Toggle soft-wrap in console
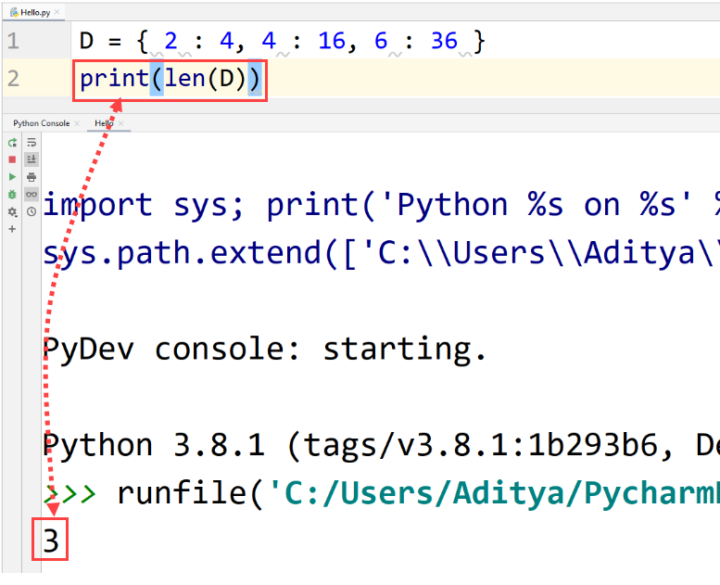 coord(31,143)
